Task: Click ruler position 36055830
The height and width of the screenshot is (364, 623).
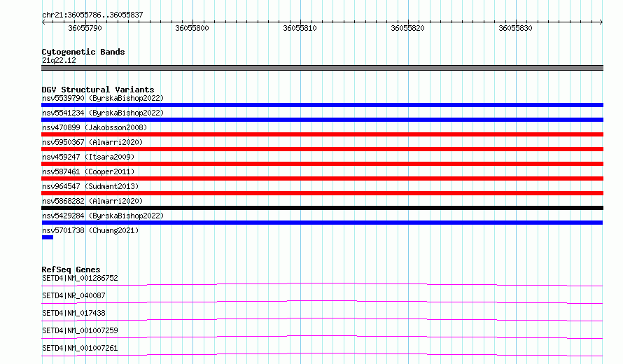Action: pyautogui.click(x=515, y=28)
